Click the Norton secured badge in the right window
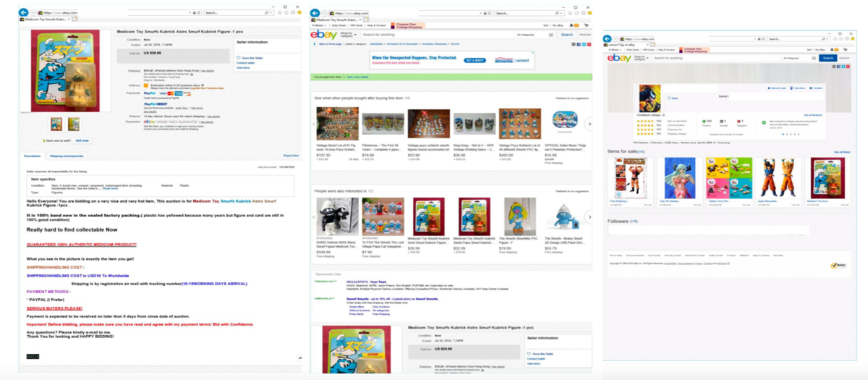This screenshot has width=868, height=380. [838, 266]
